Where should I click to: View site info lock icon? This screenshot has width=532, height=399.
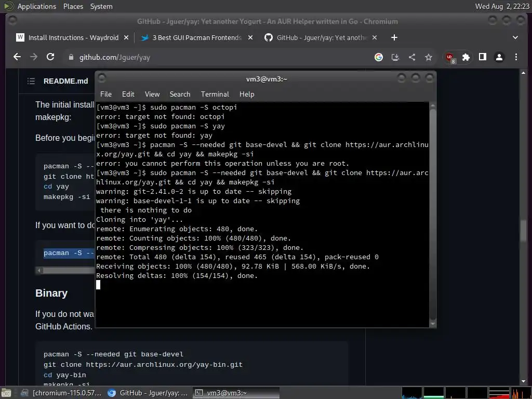click(x=71, y=57)
